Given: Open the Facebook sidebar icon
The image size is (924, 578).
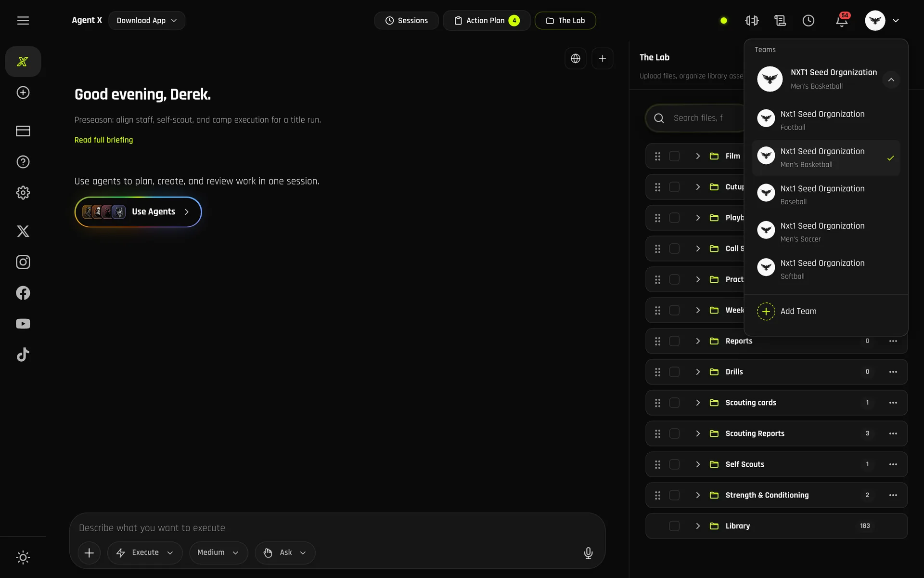Looking at the screenshot, I should pyautogui.click(x=23, y=293).
